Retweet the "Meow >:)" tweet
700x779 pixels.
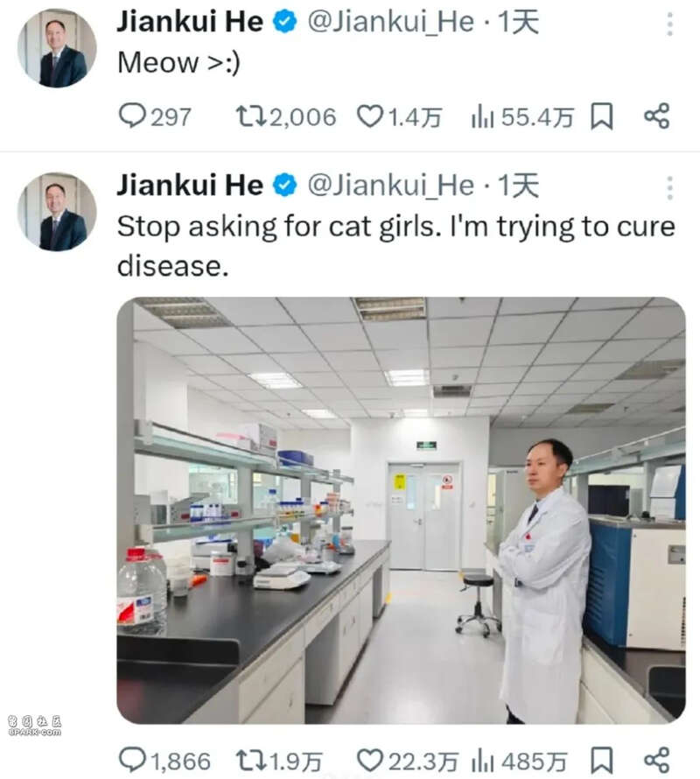point(285,116)
